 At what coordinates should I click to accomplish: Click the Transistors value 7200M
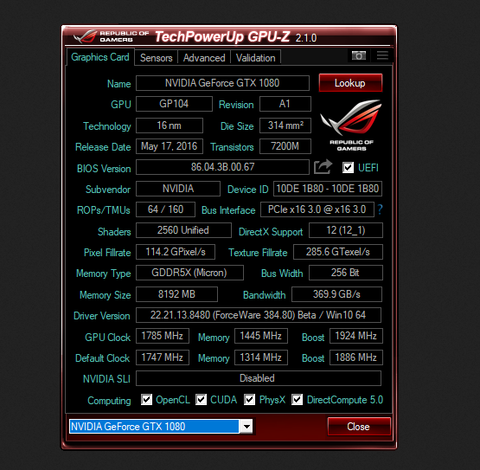click(285, 146)
